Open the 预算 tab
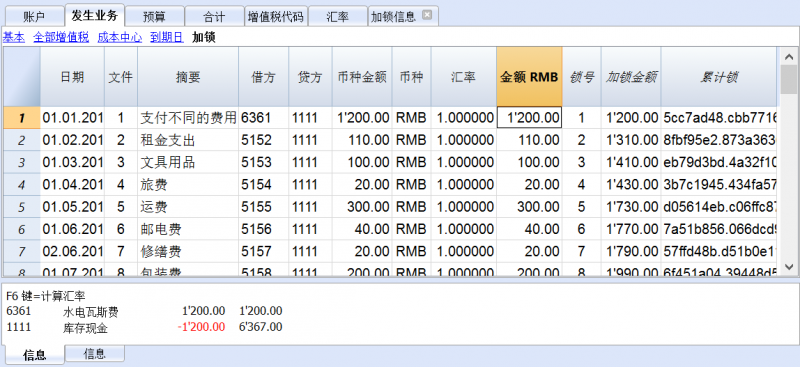 coord(154,17)
